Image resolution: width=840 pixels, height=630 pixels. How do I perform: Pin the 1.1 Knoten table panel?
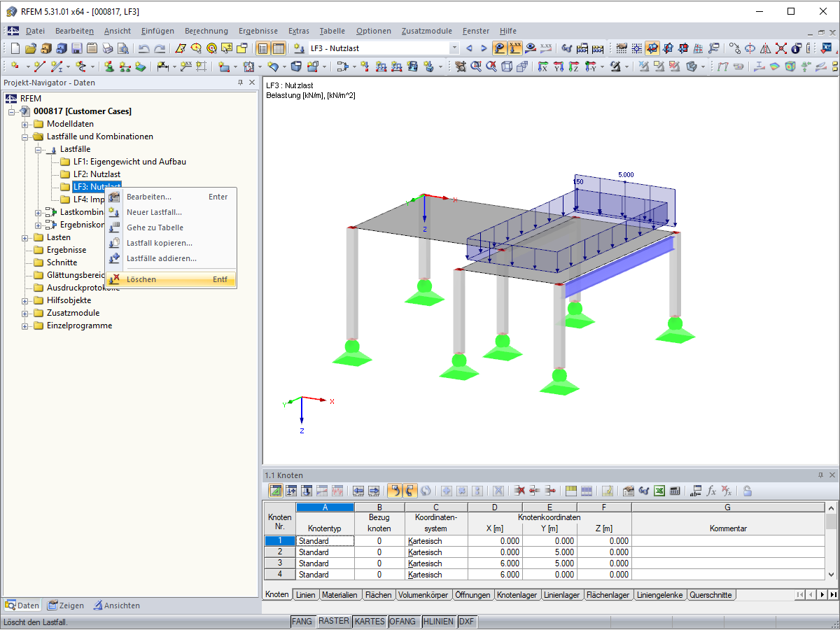[x=820, y=475]
